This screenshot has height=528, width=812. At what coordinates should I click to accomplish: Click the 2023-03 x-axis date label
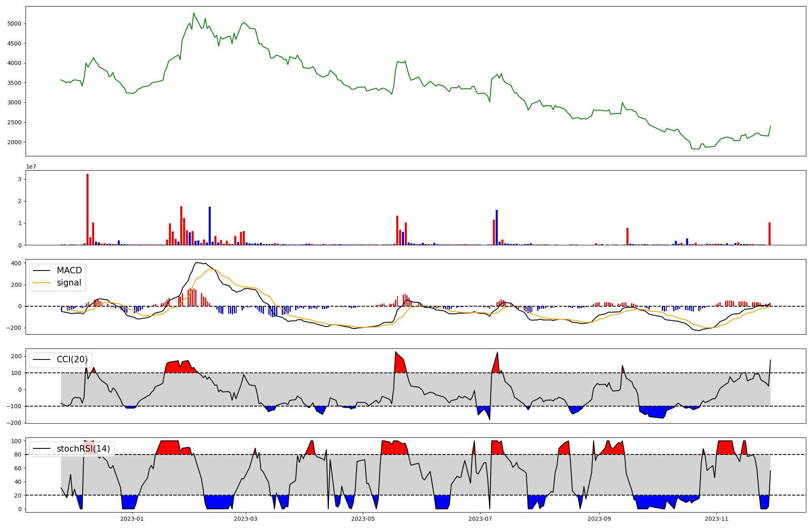click(245, 519)
